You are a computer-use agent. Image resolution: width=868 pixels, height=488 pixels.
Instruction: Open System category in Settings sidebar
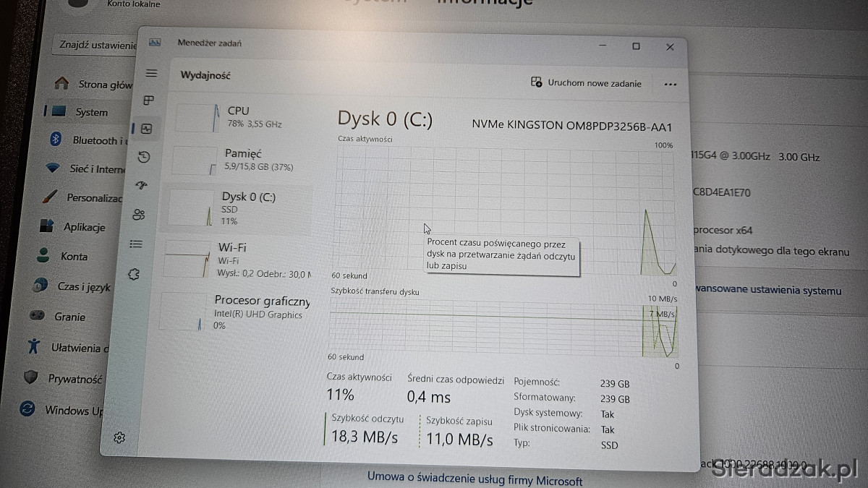90,112
